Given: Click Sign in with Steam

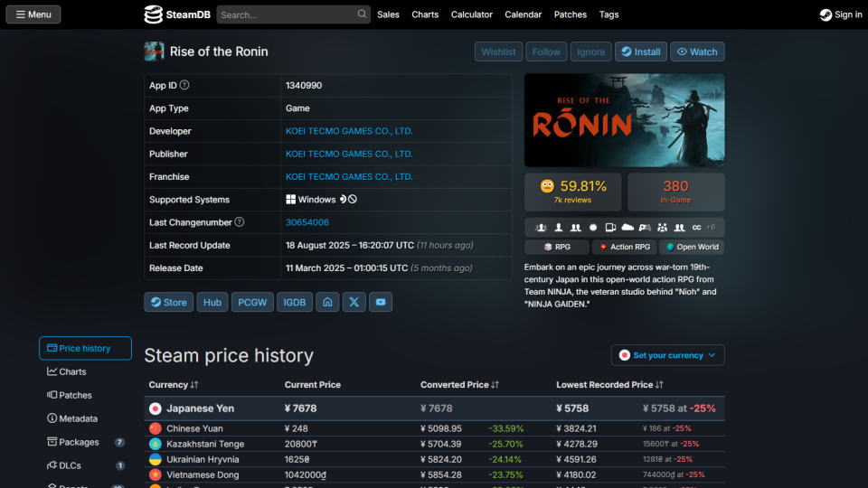Looking at the screenshot, I should pyautogui.click(x=841, y=14).
